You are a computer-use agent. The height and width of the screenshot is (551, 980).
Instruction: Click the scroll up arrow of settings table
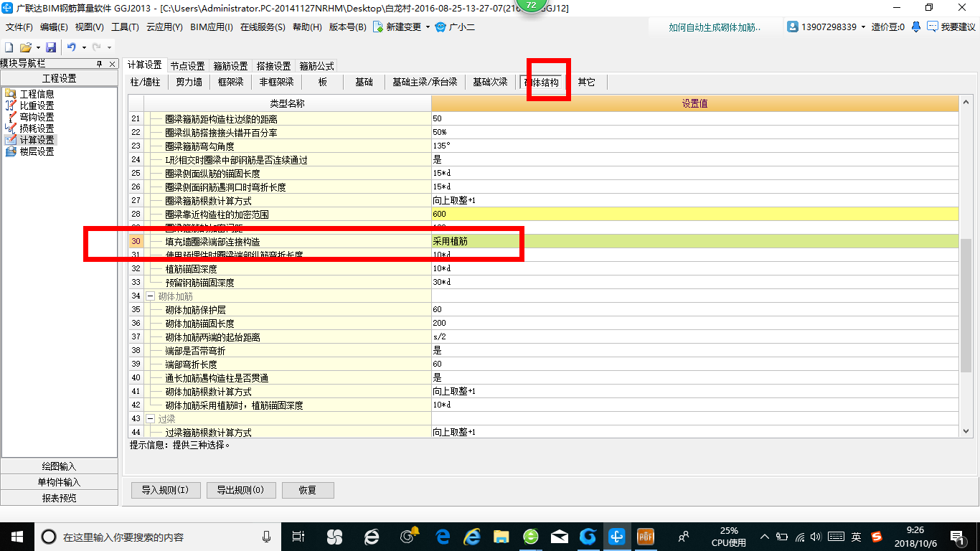[x=966, y=103]
